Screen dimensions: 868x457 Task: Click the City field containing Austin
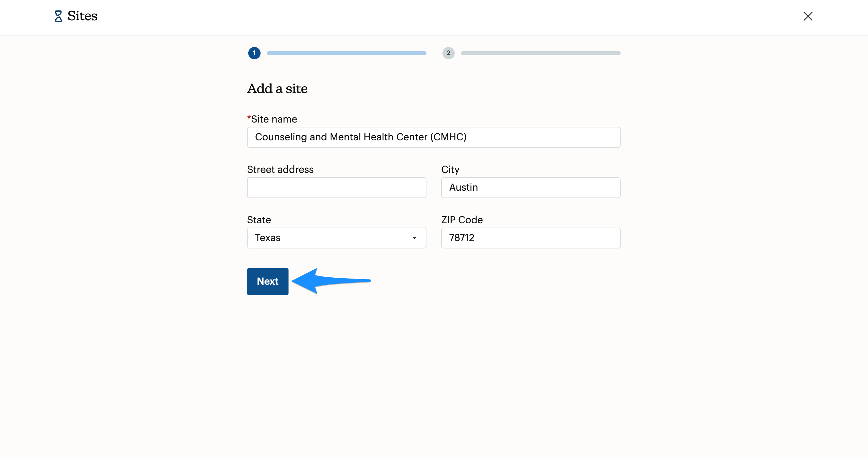[x=530, y=188]
